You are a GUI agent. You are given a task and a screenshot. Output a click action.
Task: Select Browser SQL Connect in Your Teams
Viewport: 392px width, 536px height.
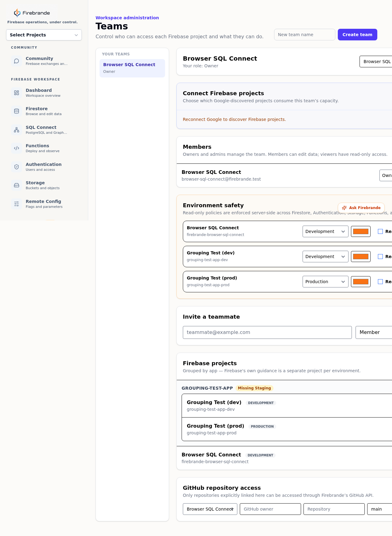click(132, 68)
